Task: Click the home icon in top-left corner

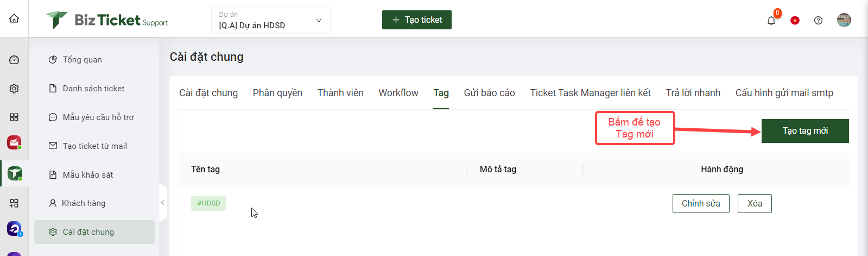Action: (x=14, y=18)
